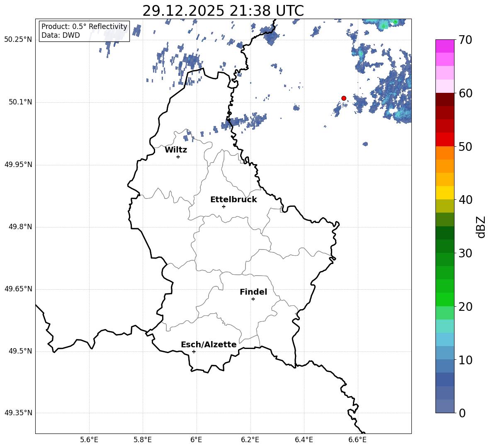Click the Findel station cross marker
Image resolution: width=491 pixels, height=448 pixels.
click(253, 299)
